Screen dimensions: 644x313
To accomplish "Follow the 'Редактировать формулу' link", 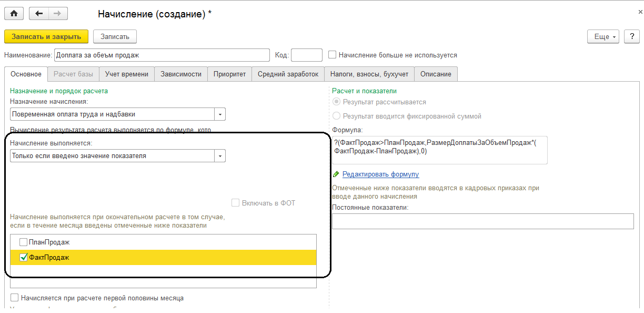I will pos(380,174).
